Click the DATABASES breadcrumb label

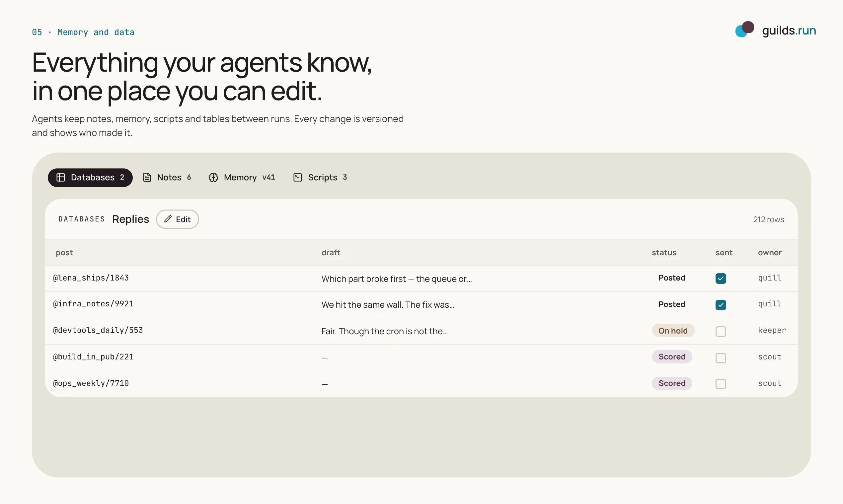click(82, 219)
